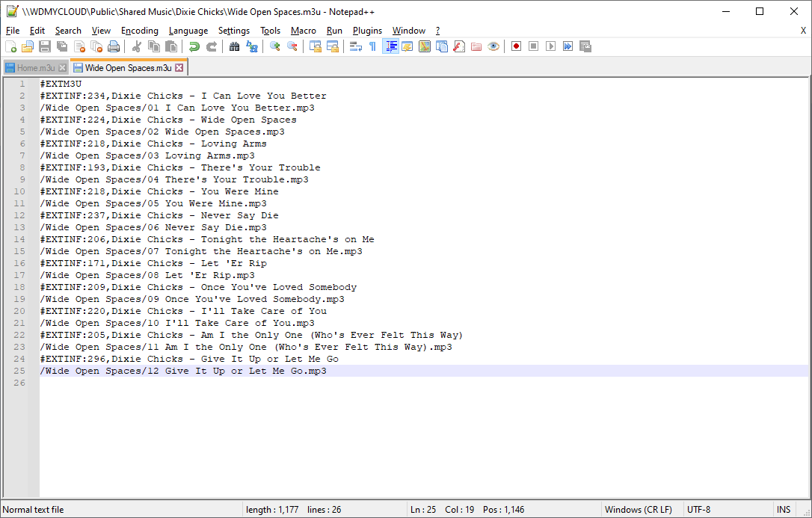Click the Windows (CR LF) status field

pyautogui.click(x=642, y=510)
